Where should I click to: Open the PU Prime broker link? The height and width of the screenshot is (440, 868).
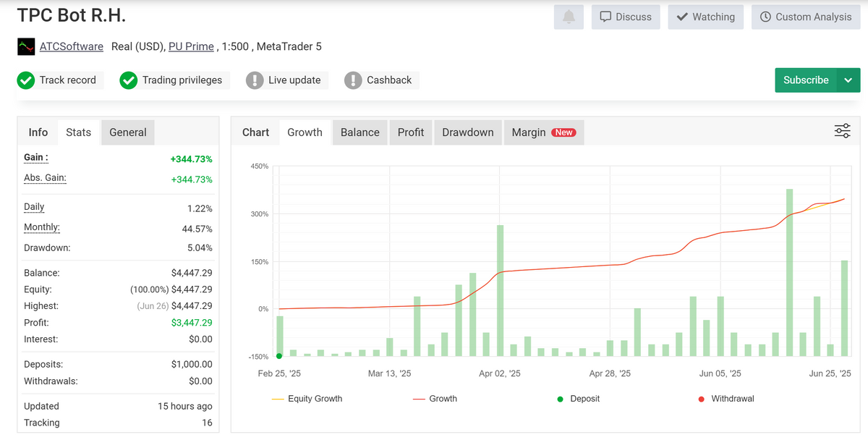point(191,47)
